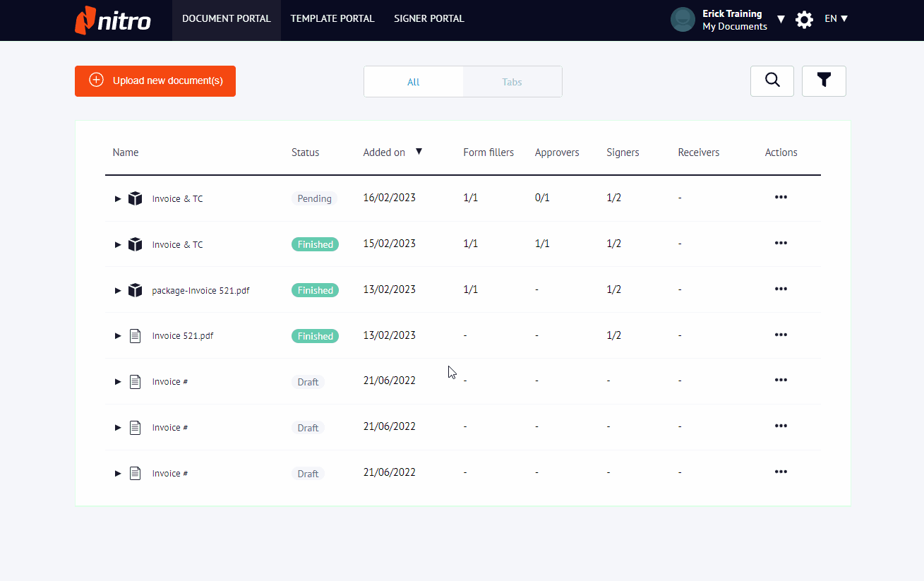Image resolution: width=924 pixels, height=581 pixels.
Task: Expand the pending Invoice & TC row
Action: (118, 199)
